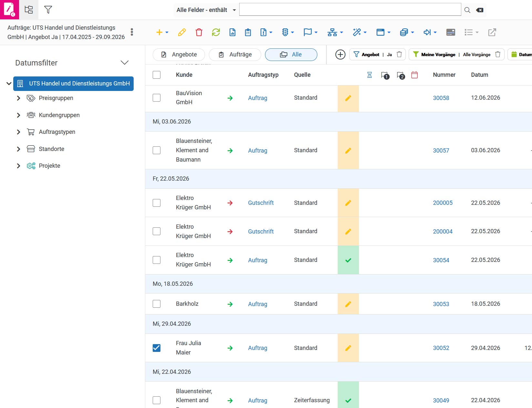The image size is (532, 408).
Task: Click the external link open icon
Action: coord(492,32)
